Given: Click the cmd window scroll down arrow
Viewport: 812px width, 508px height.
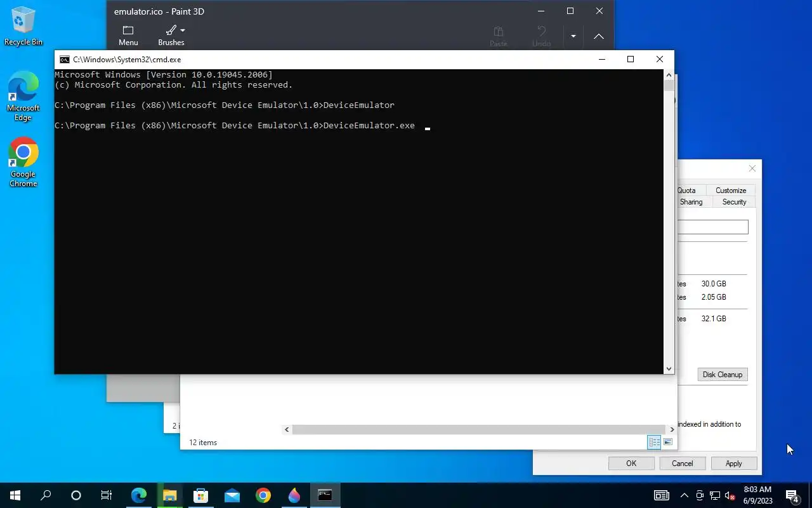Looking at the screenshot, I should tap(669, 369).
